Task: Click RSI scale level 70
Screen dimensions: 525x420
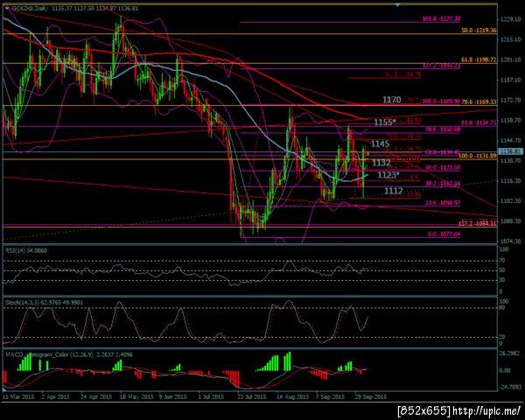Action: (x=503, y=260)
